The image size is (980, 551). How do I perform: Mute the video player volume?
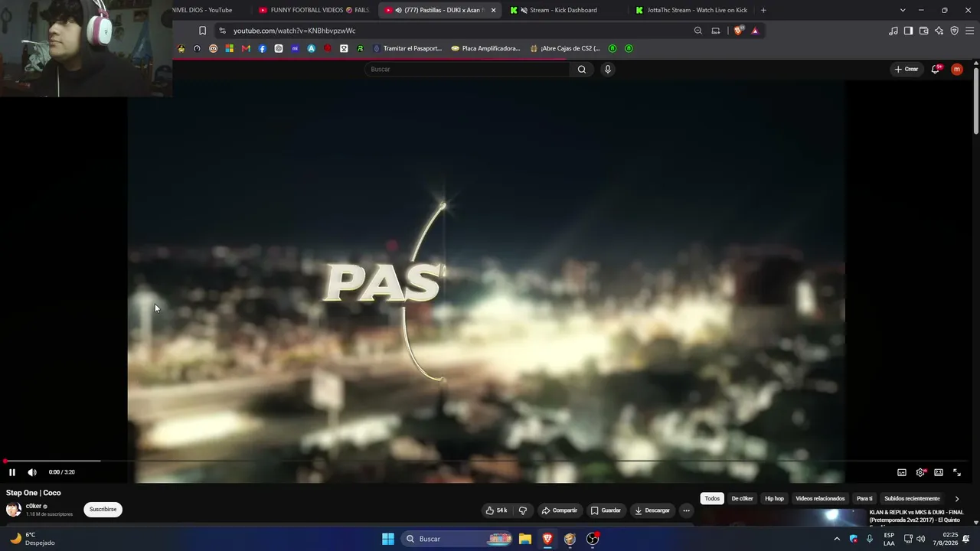32,472
